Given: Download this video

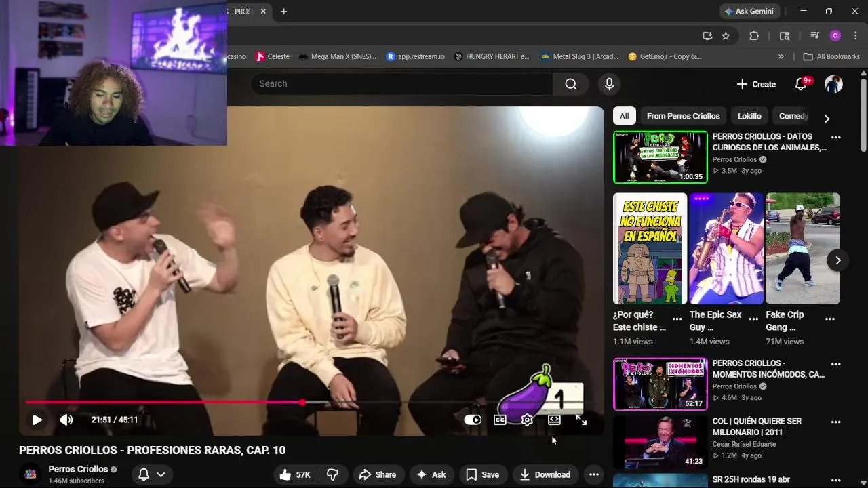Looking at the screenshot, I should click(545, 474).
